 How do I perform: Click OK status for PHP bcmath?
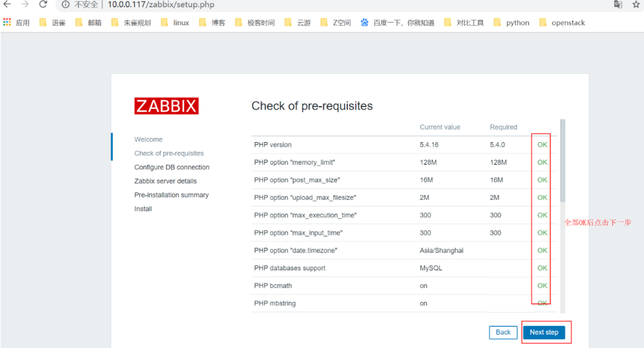pyautogui.click(x=542, y=286)
